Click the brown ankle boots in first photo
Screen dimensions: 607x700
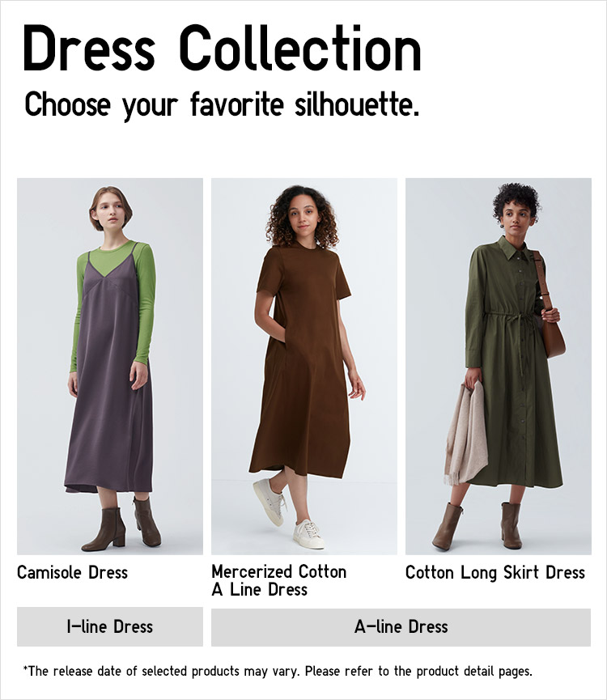click(x=123, y=524)
